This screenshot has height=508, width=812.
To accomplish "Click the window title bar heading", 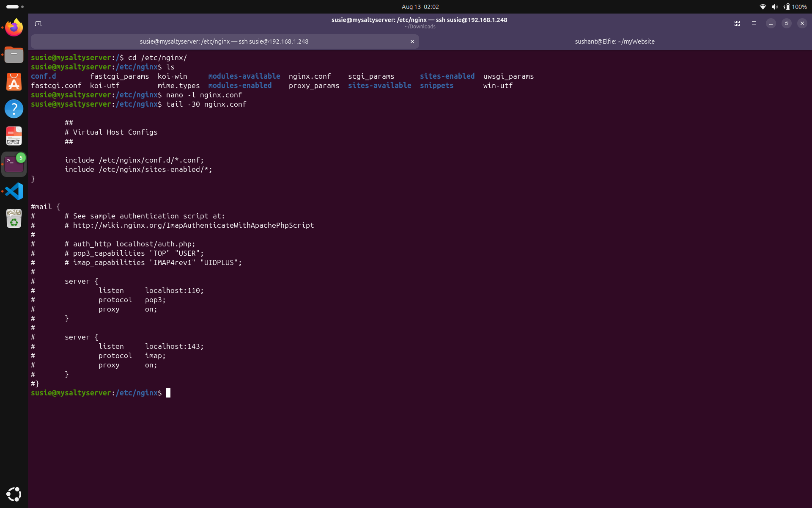I will point(419,20).
